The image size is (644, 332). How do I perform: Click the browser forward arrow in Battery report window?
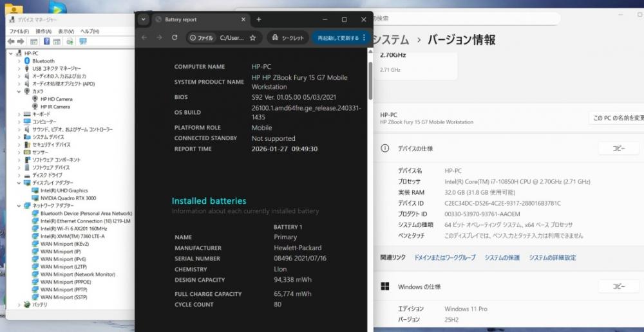click(x=159, y=37)
